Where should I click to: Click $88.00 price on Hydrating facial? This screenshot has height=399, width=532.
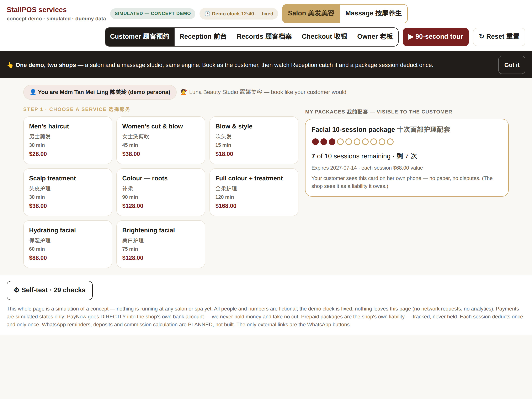(38, 258)
